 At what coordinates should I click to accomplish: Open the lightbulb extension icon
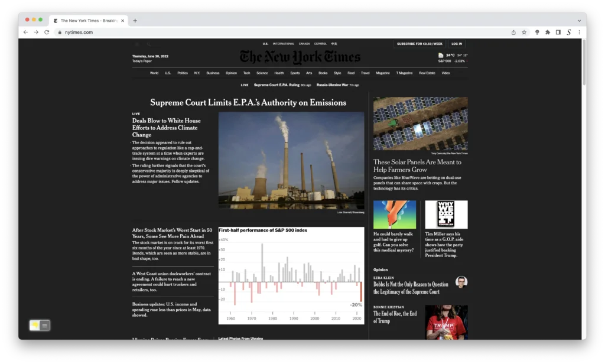click(x=537, y=32)
